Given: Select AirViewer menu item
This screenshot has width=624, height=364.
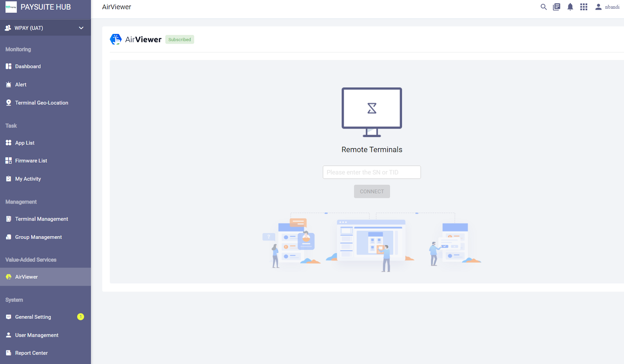Looking at the screenshot, I should coord(45,277).
